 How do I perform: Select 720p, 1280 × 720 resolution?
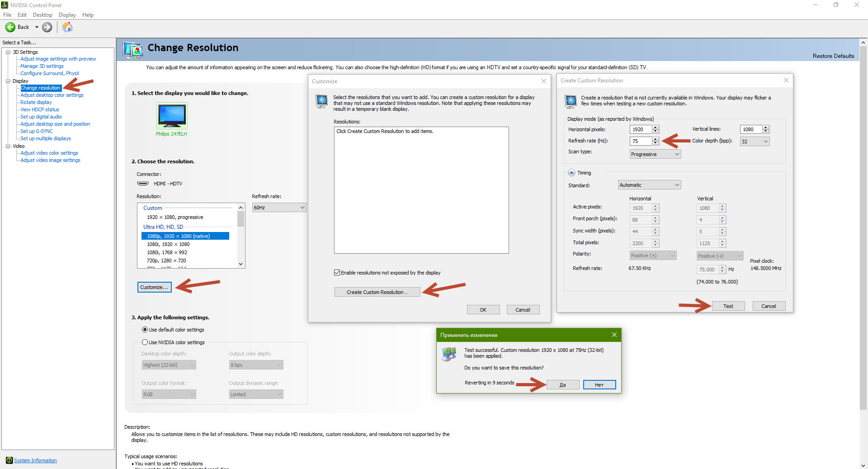[x=166, y=261]
